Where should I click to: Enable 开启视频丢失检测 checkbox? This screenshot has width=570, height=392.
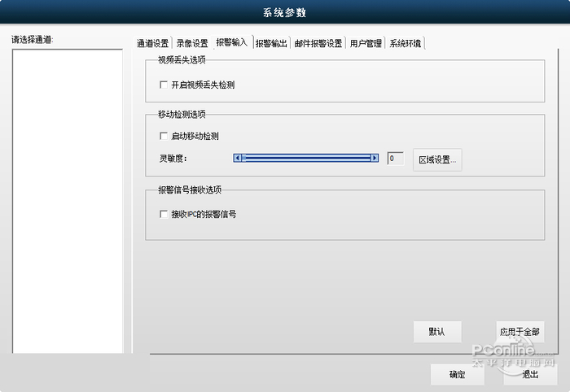[164, 85]
